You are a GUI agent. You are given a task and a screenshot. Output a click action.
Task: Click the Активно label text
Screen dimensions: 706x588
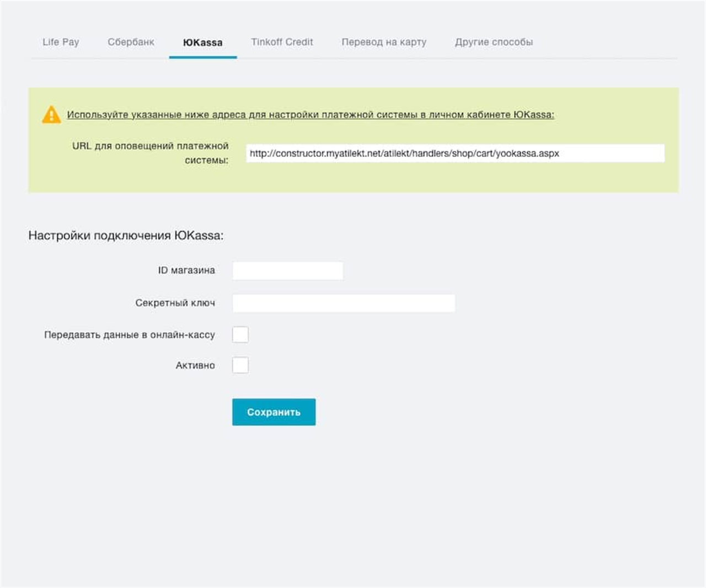(195, 365)
